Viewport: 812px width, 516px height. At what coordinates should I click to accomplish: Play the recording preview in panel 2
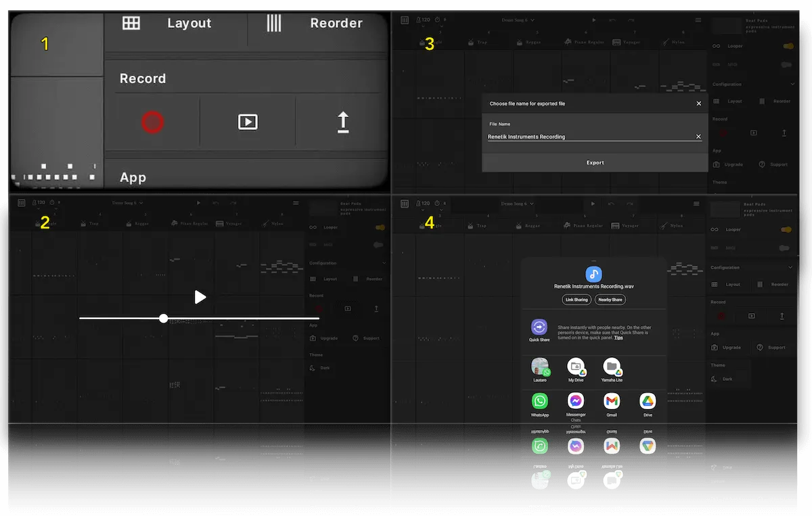pyautogui.click(x=200, y=297)
